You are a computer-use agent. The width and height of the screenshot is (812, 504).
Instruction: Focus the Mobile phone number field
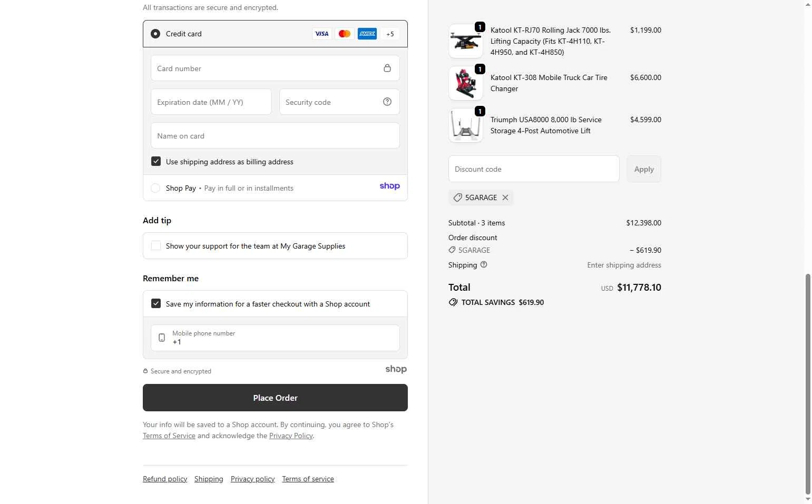click(275, 338)
